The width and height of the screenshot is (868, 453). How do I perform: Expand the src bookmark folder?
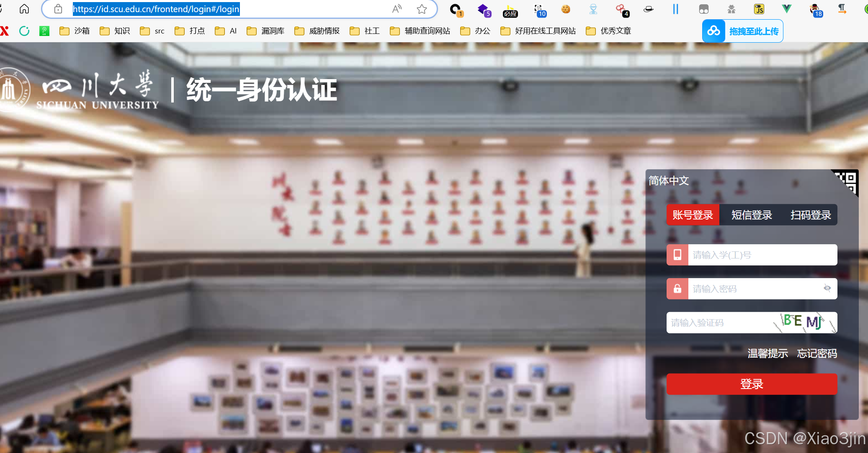click(152, 31)
